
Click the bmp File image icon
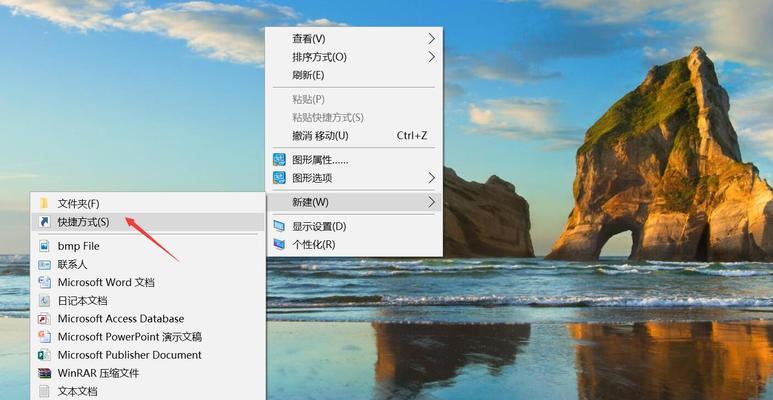(x=44, y=246)
